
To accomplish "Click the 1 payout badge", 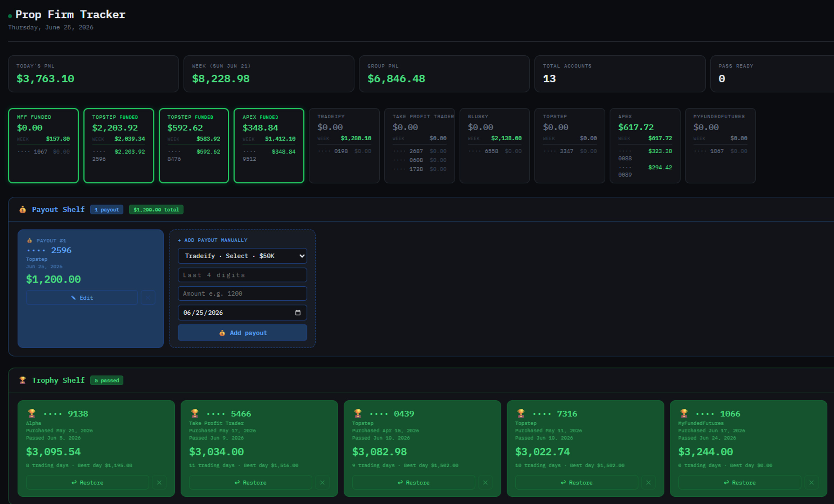I will (106, 210).
